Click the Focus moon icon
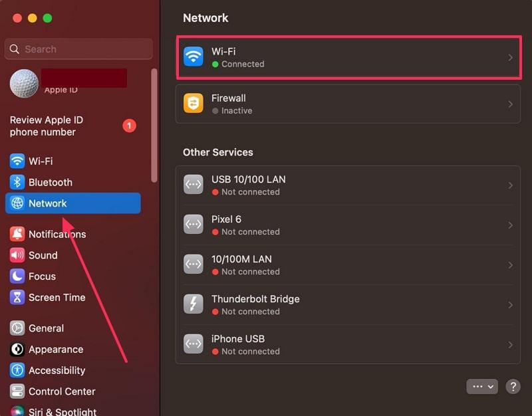The height and width of the screenshot is (416, 532). coord(17,276)
